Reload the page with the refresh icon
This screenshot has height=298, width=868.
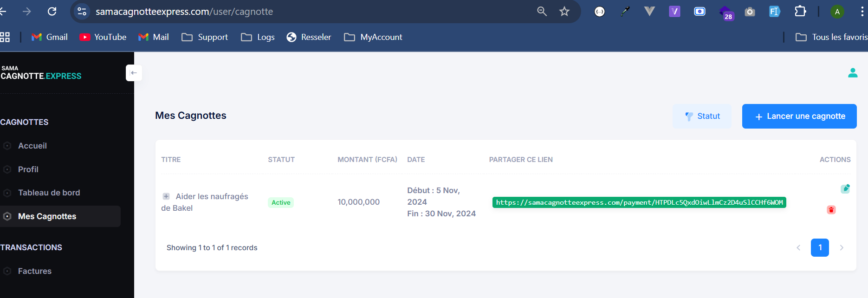point(52,11)
